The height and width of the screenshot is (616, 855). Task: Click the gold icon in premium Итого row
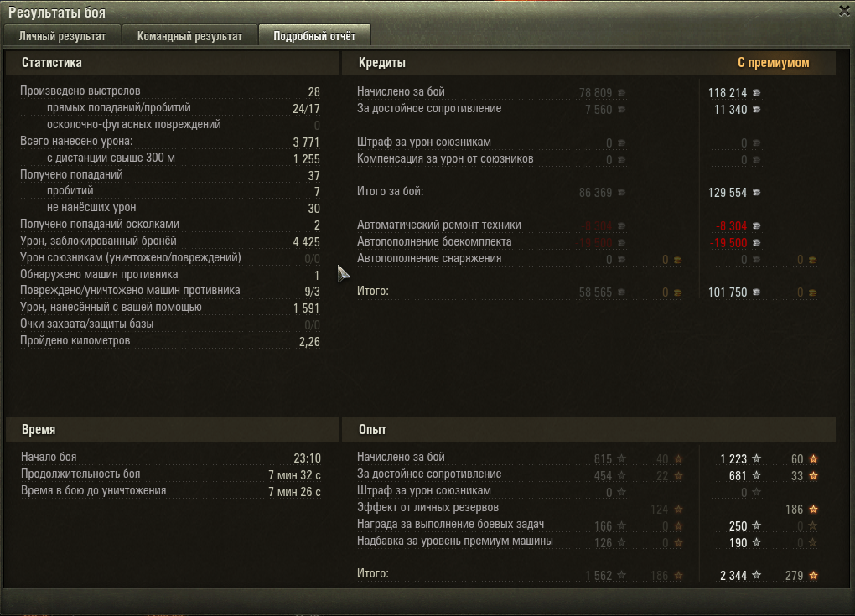(x=812, y=292)
